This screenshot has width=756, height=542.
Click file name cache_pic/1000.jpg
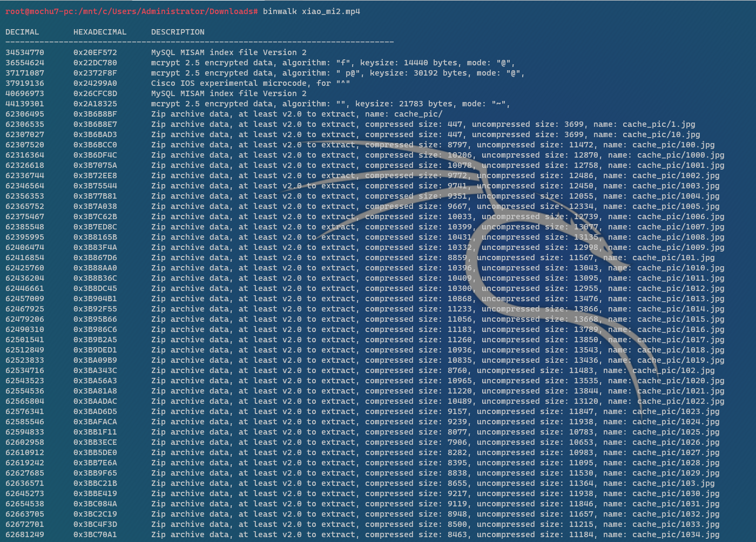click(681, 155)
